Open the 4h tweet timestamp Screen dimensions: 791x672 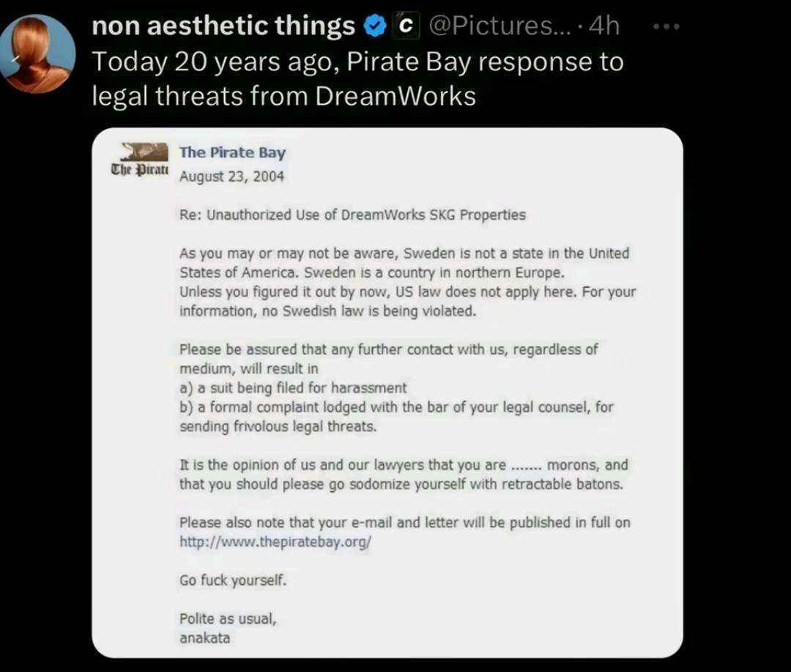604,27
